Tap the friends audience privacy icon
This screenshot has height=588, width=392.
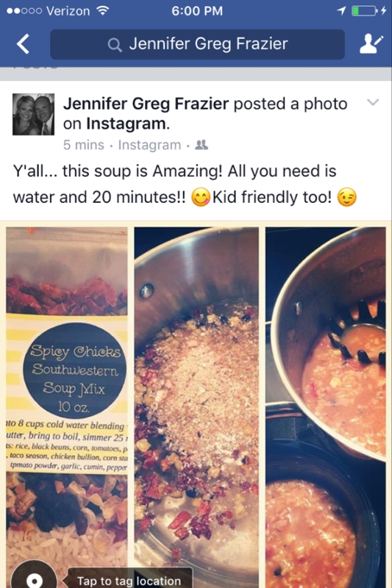[202, 145]
